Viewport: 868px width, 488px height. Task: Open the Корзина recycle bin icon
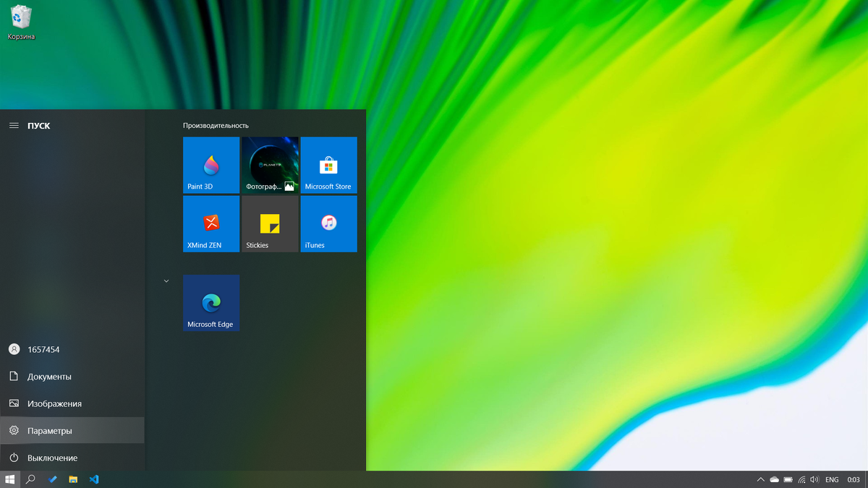(21, 22)
